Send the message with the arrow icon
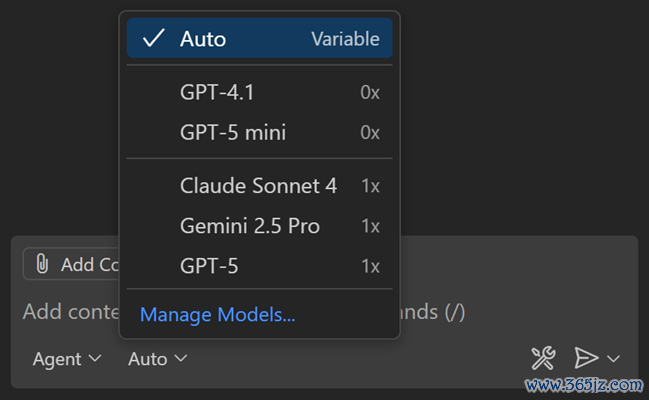The width and height of the screenshot is (649, 400). (x=586, y=358)
